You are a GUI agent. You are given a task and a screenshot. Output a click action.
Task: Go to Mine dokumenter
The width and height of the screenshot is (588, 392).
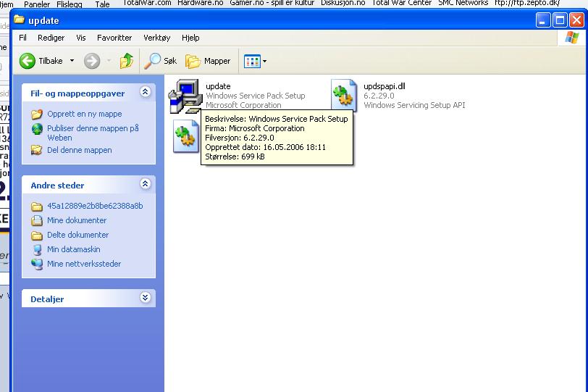[x=77, y=220]
